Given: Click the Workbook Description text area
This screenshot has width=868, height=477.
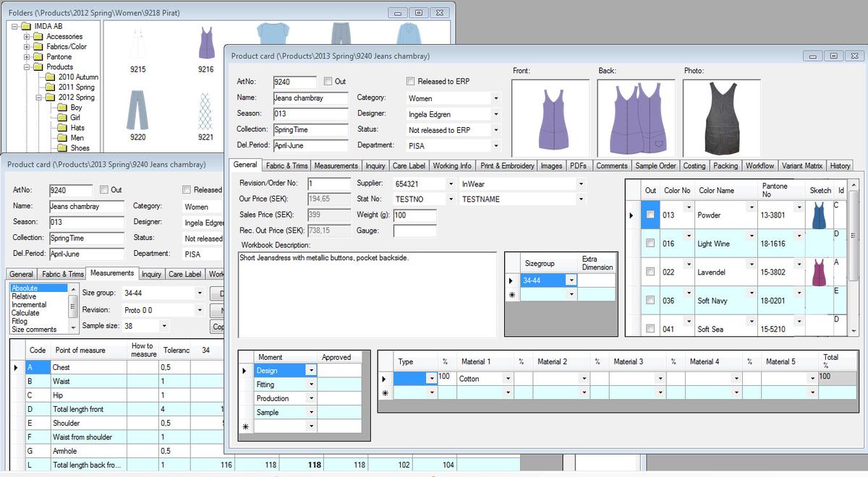Looking at the screenshot, I should coord(367,293).
